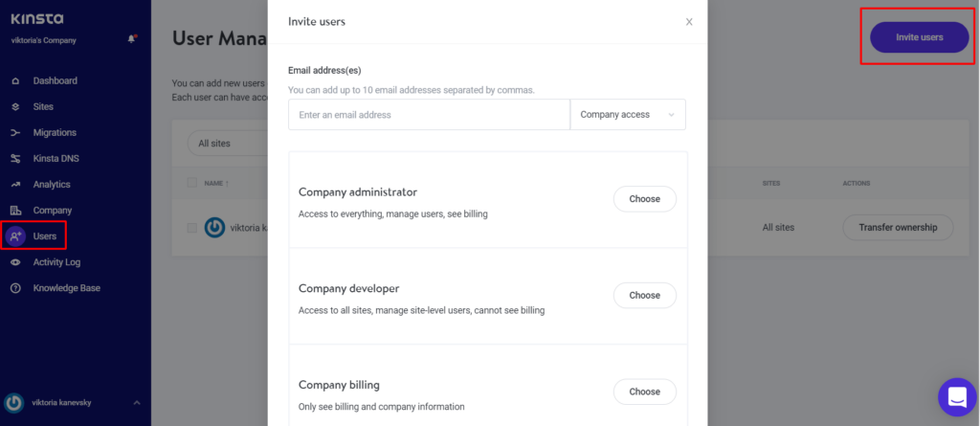Open the Intercom chat bubble
The width and height of the screenshot is (980, 426).
tap(957, 397)
